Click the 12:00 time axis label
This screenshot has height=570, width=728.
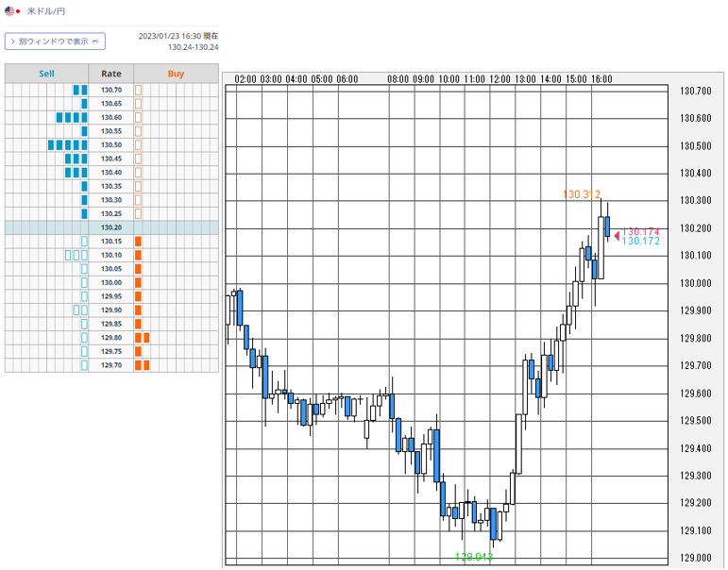tap(499, 79)
